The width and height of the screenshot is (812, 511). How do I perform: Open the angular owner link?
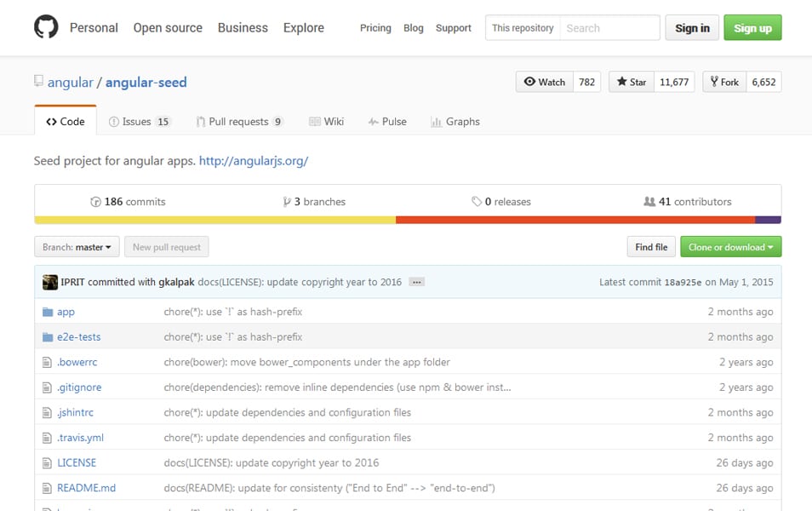point(71,83)
